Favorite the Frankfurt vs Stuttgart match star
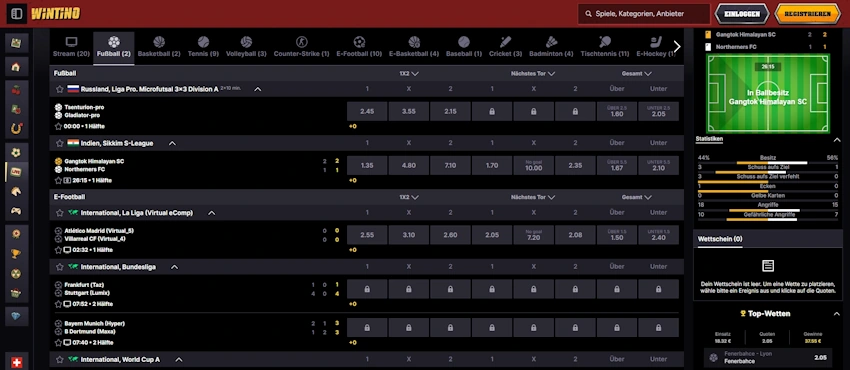850x370 pixels. coord(59,304)
